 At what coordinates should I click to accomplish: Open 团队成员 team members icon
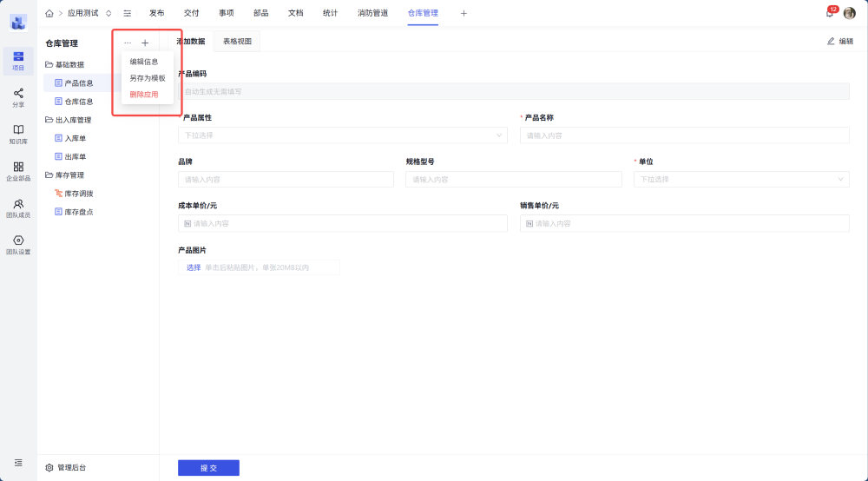[x=18, y=208]
